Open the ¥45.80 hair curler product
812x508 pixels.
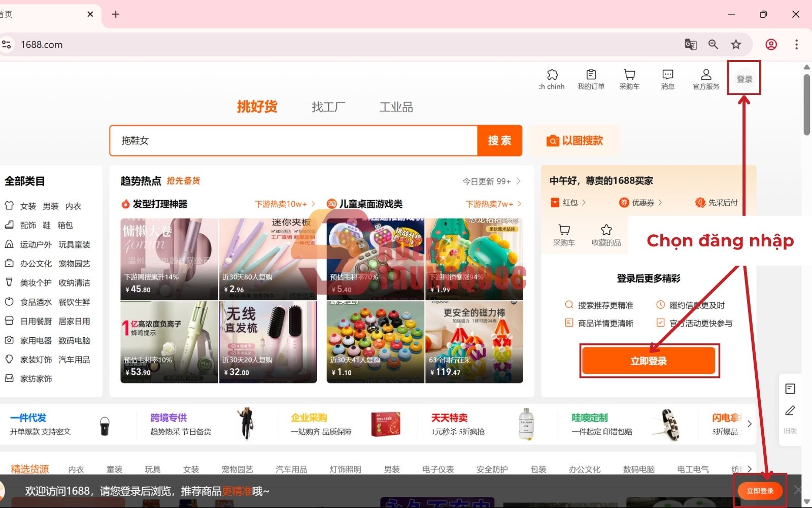point(170,259)
